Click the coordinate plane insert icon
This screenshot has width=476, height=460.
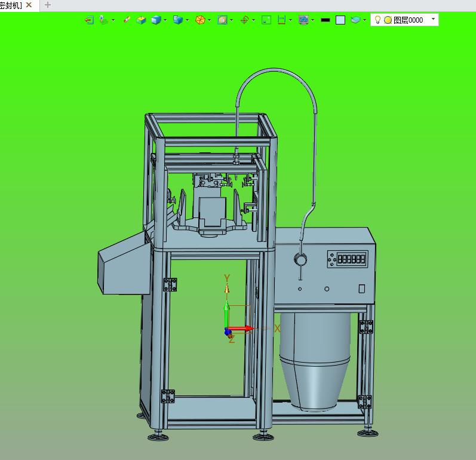click(103, 20)
